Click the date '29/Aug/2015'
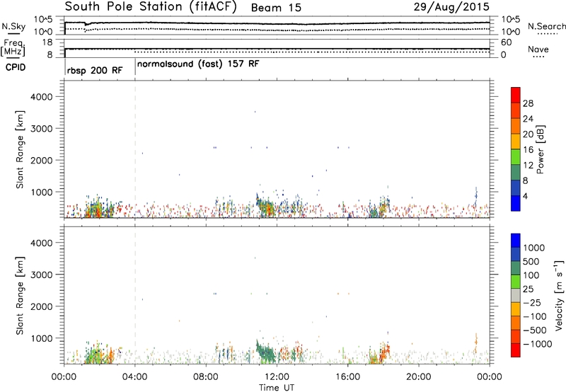The image size is (566, 392). 451,7
